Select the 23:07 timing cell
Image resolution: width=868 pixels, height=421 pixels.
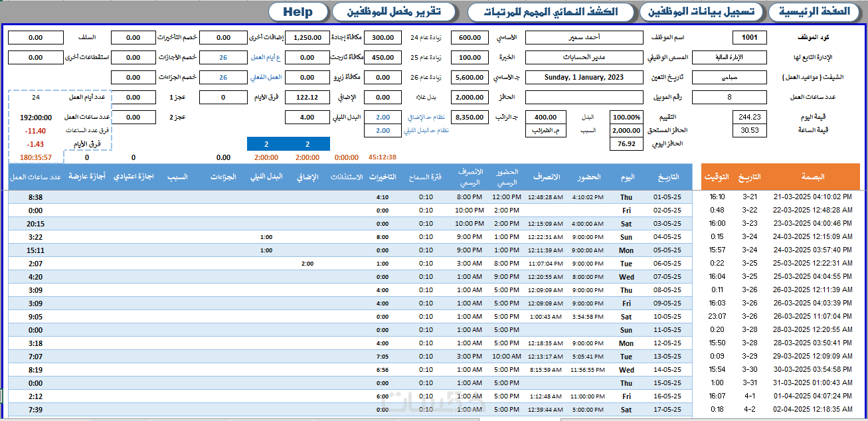(x=717, y=316)
